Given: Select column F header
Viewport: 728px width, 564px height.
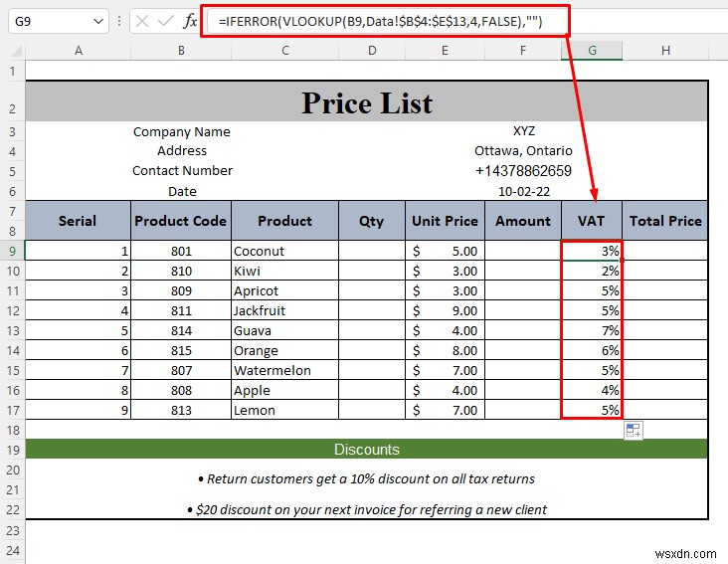Looking at the screenshot, I should pos(523,51).
